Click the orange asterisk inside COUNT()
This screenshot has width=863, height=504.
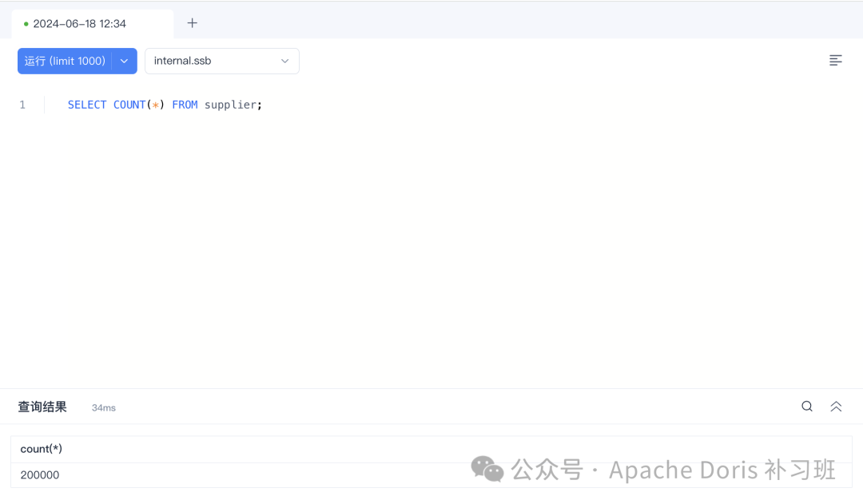point(155,104)
